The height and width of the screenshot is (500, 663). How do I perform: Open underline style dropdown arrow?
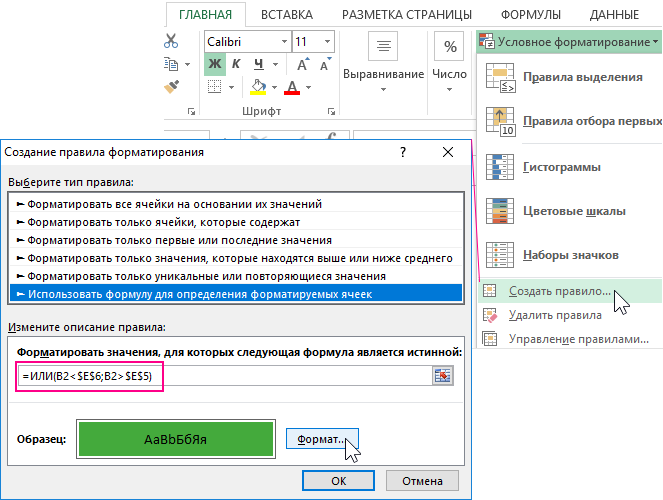tap(276, 64)
